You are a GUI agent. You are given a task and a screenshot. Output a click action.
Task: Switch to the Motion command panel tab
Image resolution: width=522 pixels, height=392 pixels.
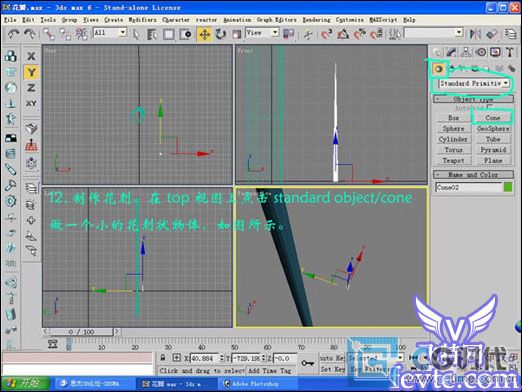(x=481, y=52)
